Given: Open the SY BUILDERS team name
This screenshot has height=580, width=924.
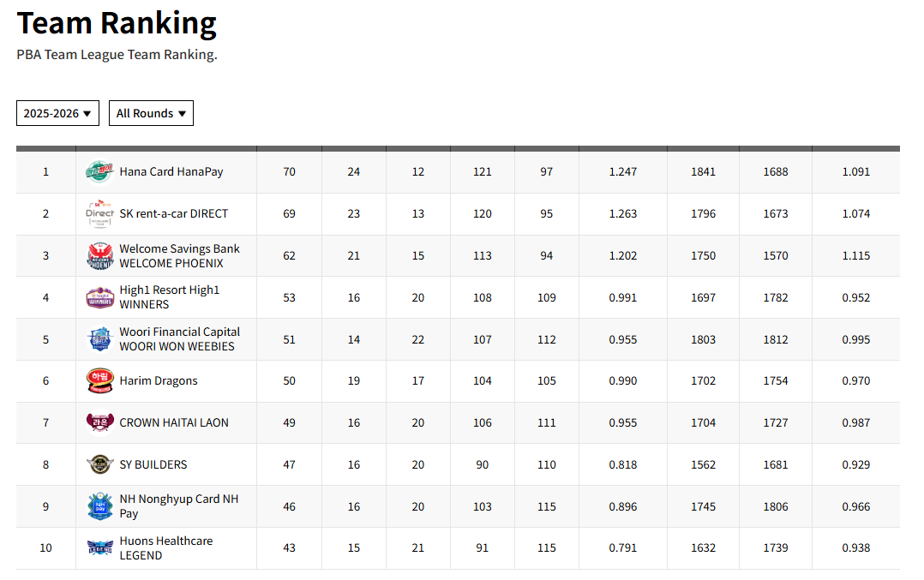Looking at the screenshot, I should [x=153, y=464].
